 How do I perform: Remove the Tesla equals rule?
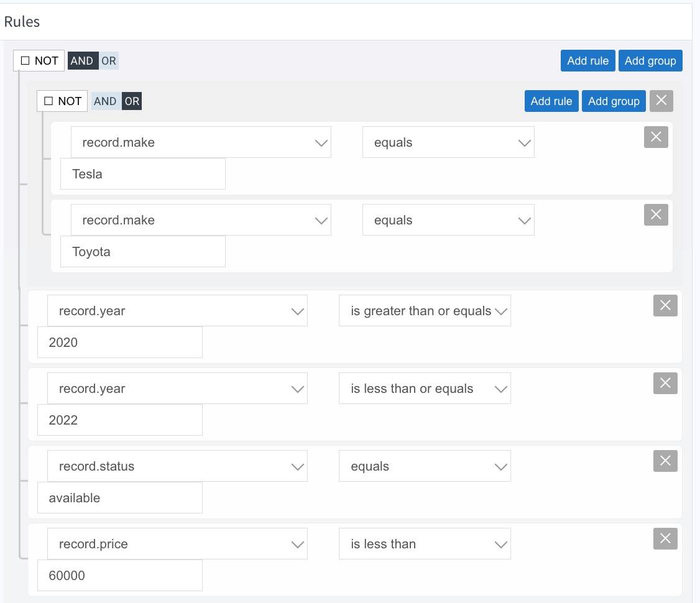pos(655,137)
